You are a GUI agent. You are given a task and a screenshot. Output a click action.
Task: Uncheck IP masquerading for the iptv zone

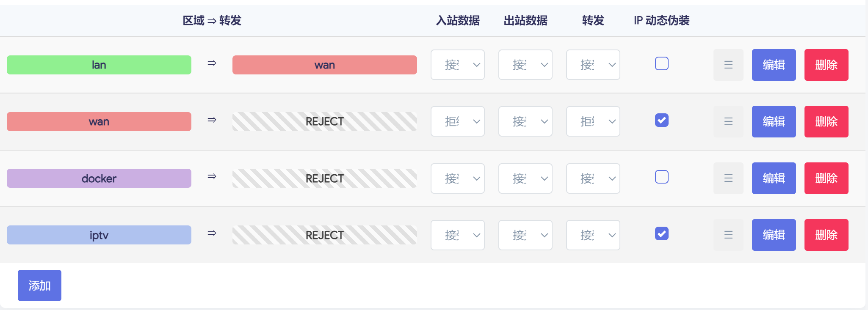click(x=661, y=233)
